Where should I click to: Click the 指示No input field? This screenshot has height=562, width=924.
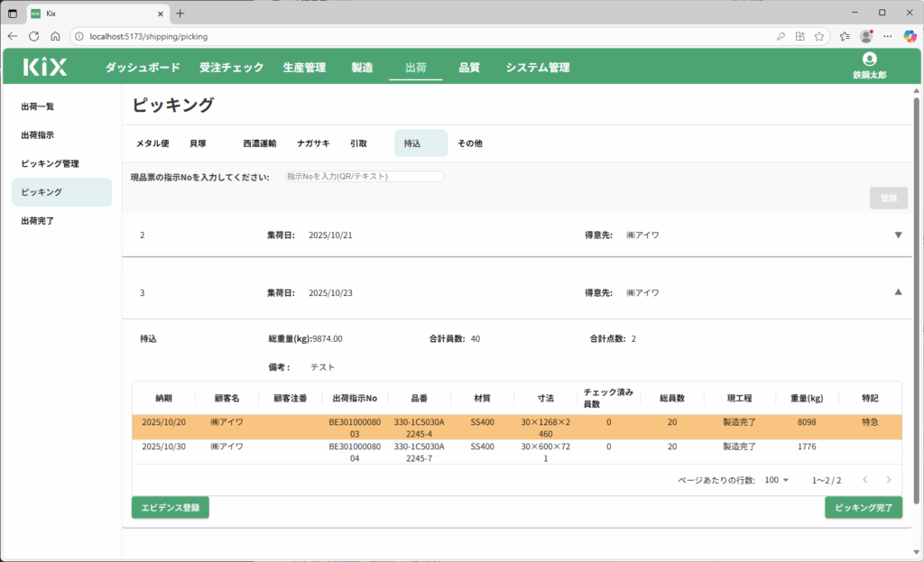coord(363,177)
